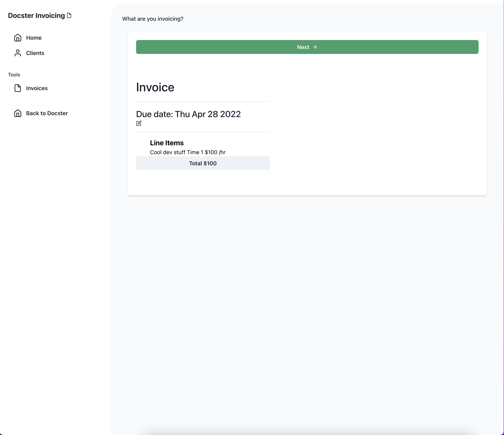
Task: Select the Clients person icon
Action: [x=18, y=53]
